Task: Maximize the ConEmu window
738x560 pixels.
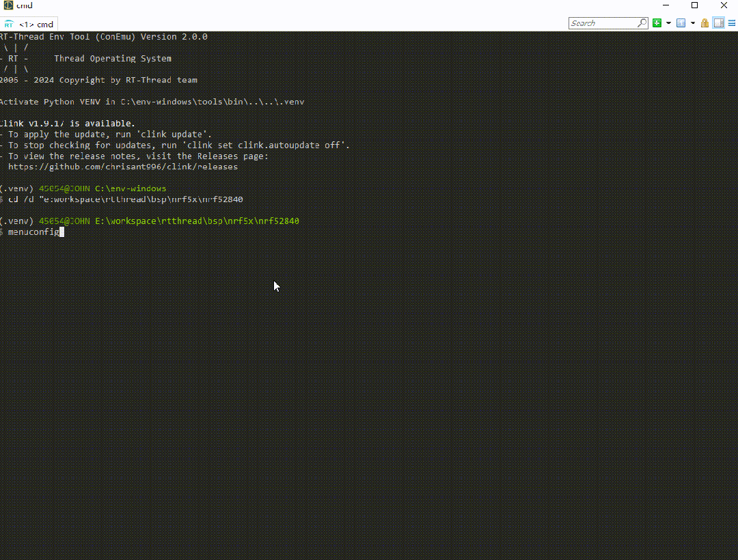Action: pyautogui.click(x=694, y=5)
